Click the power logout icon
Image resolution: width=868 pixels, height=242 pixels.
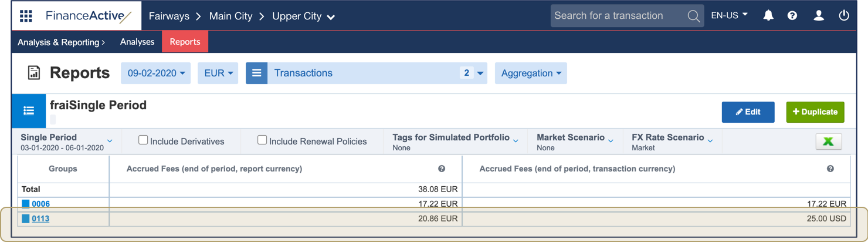point(844,16)
